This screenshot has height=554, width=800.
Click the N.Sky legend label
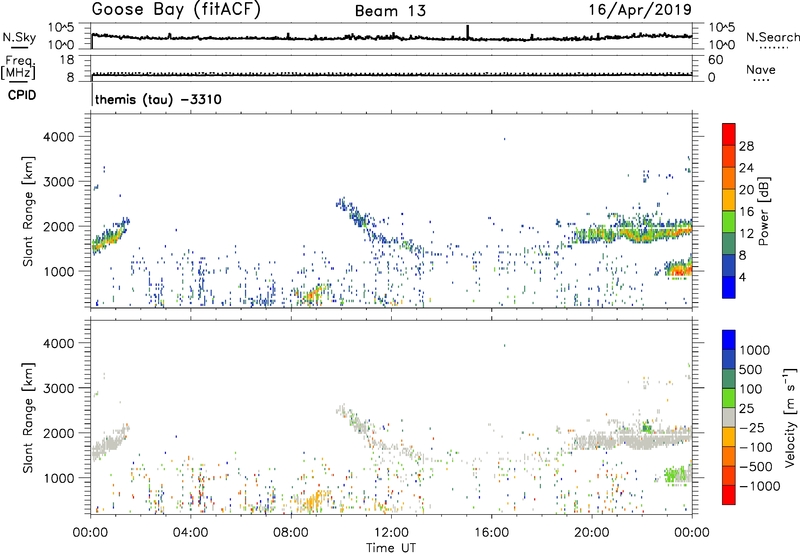tap(19, 37)
